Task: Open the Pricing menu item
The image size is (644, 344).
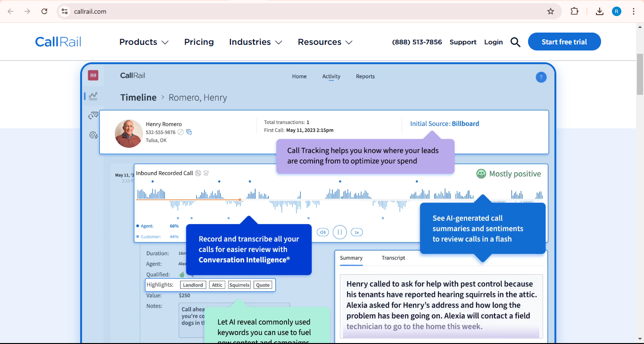Action: tap(199, 42)
